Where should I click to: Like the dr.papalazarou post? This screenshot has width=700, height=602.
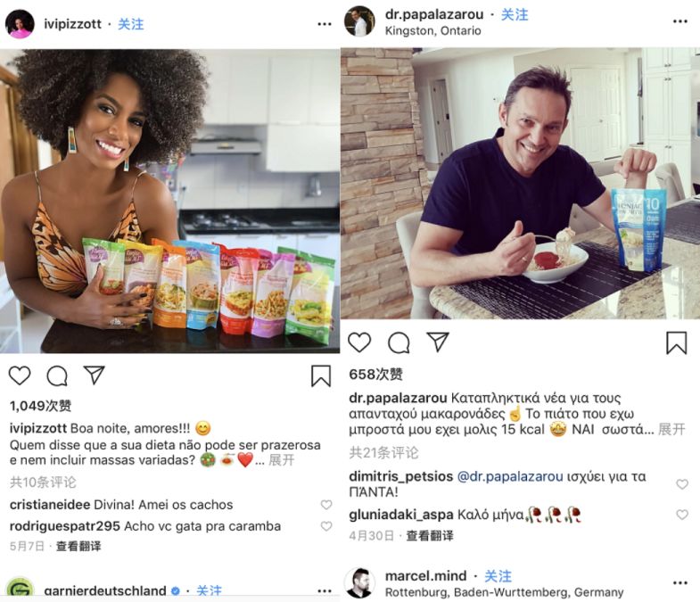point(359,342)
